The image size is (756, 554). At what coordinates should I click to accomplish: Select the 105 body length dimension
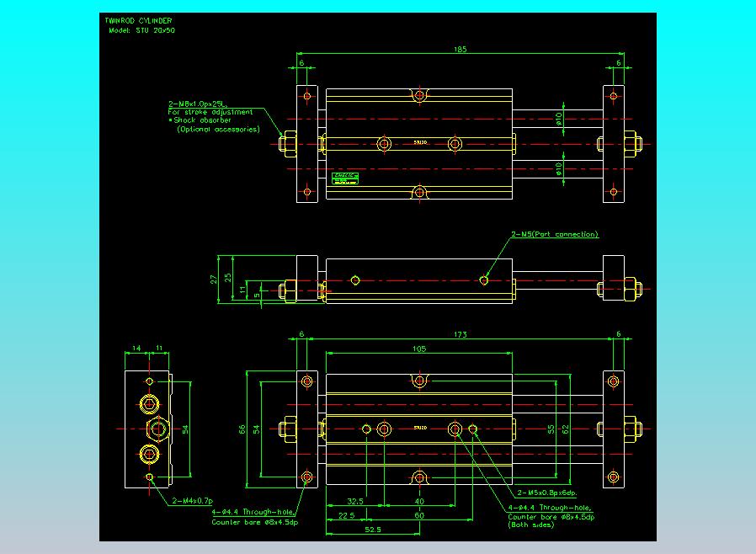pos(419,349)
